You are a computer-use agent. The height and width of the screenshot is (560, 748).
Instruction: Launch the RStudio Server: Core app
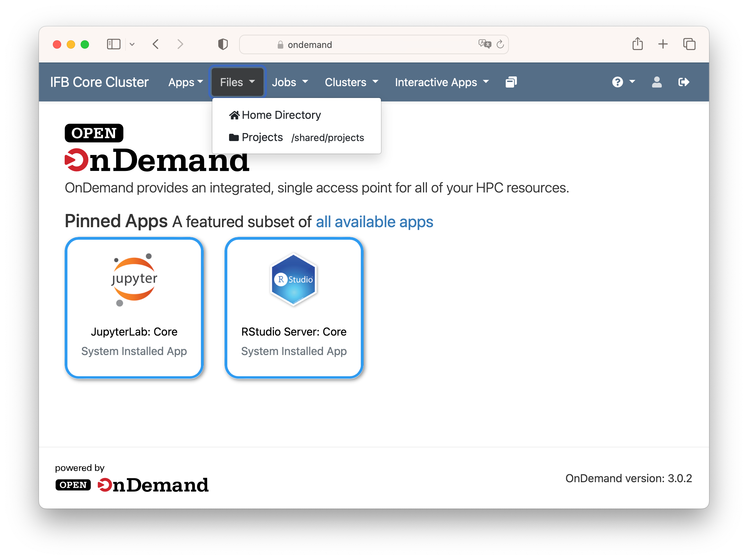294,308
